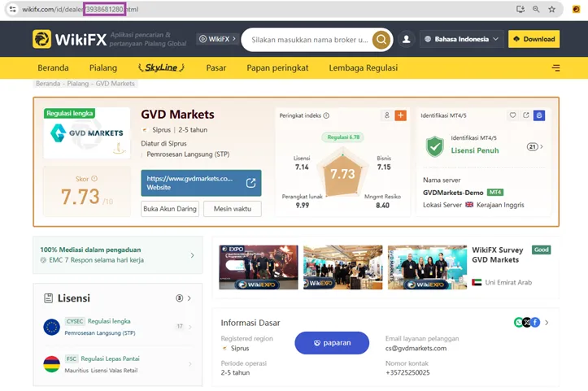Viewport: 588px width, 391px height.
Task: Expand the Lisensi section arrow
Action: tap(189, 298)
